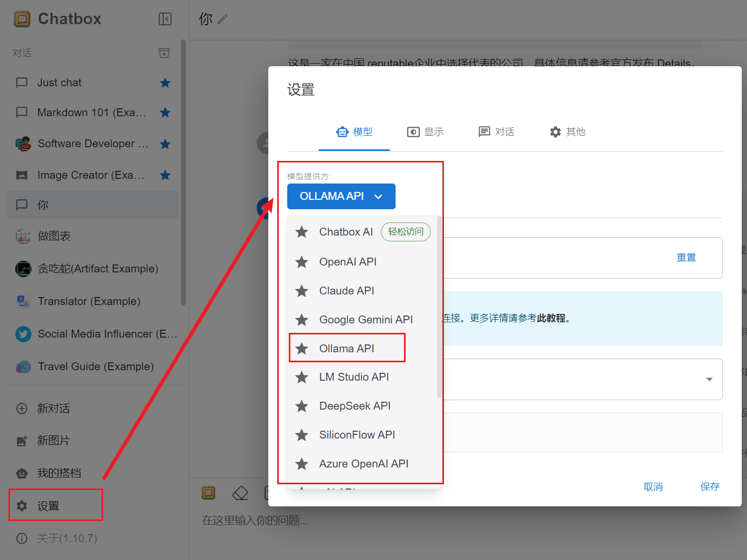Click the sidebar conversation list scrollbar

[183, 172]
